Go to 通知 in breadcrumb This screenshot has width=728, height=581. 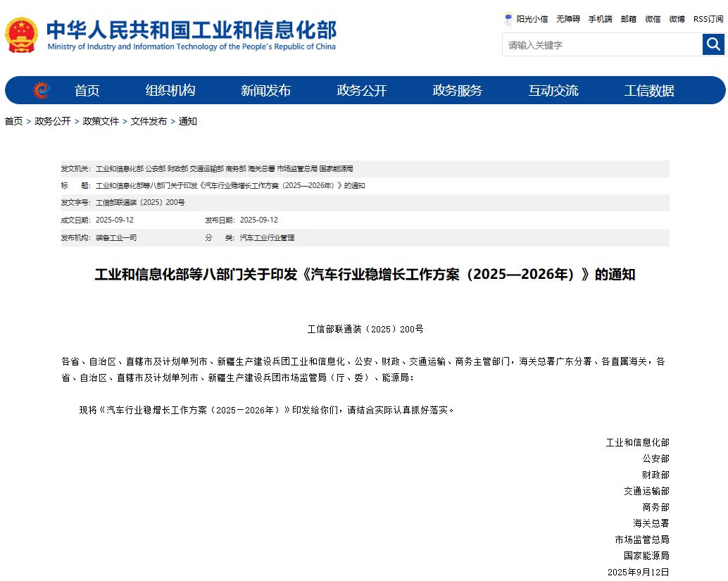(x=187, y=121)
